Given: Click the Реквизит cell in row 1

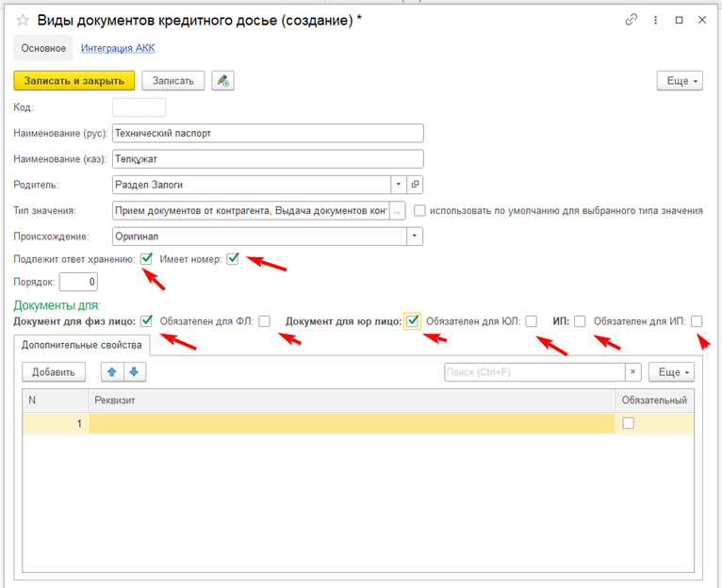Looking at the screenshot, I should click(x=352, y=423).
